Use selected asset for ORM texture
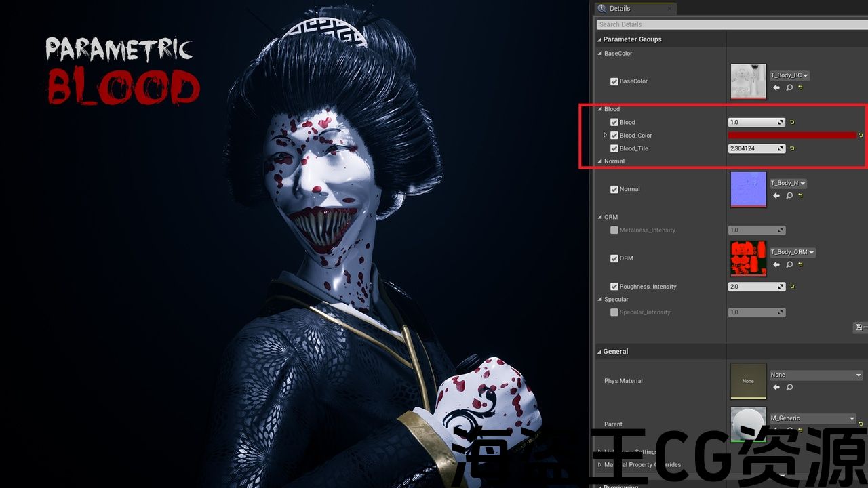 click(776, 265)
